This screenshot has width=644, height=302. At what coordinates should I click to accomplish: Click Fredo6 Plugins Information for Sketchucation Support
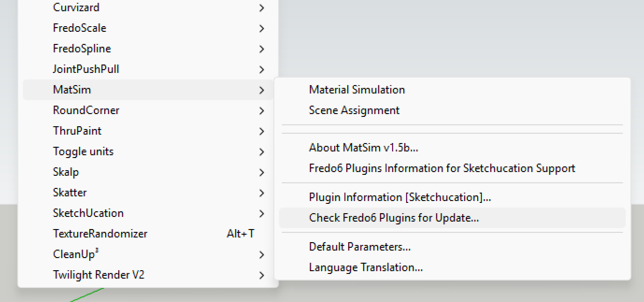442,168
